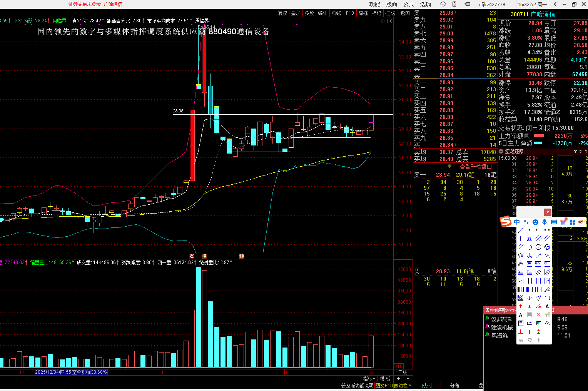Click the 标记 mark button
Screen dimensions: 588x391
(377, 13)
